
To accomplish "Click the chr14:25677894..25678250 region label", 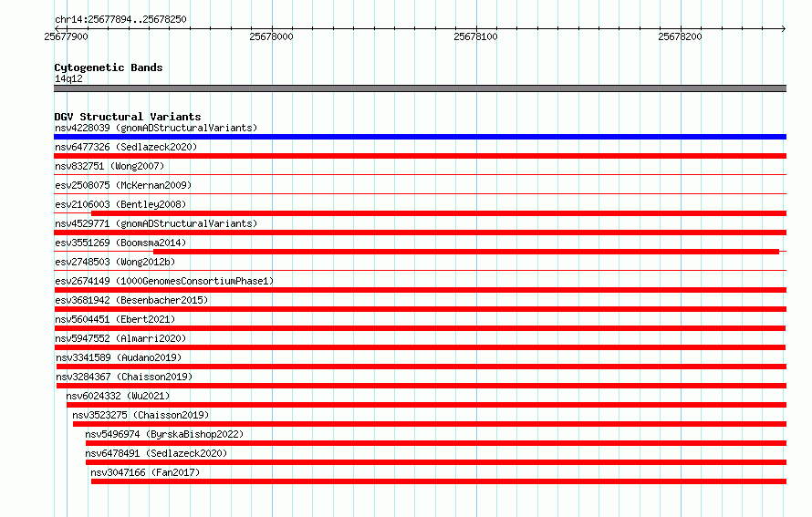I will (x=120, y=19).
